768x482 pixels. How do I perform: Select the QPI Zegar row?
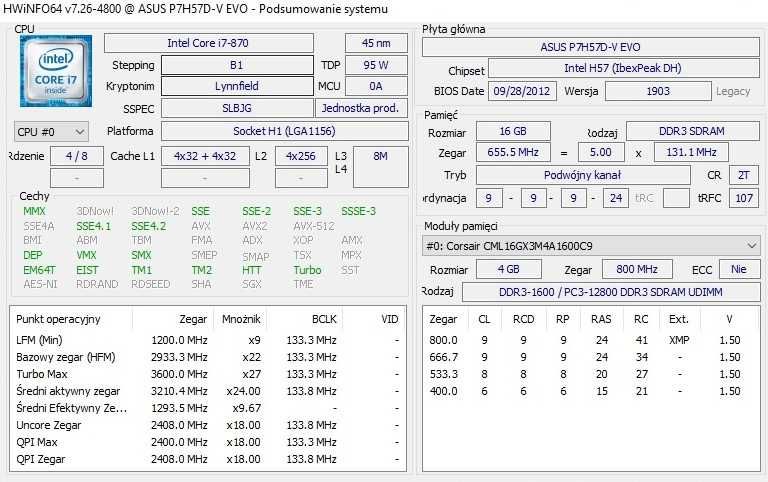pos(208,459)
